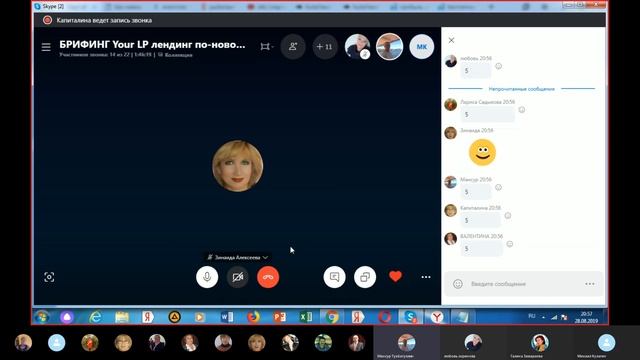Open Firefox from the taskbar
This screenshot has width=640, height=360.
coord(253,317)
